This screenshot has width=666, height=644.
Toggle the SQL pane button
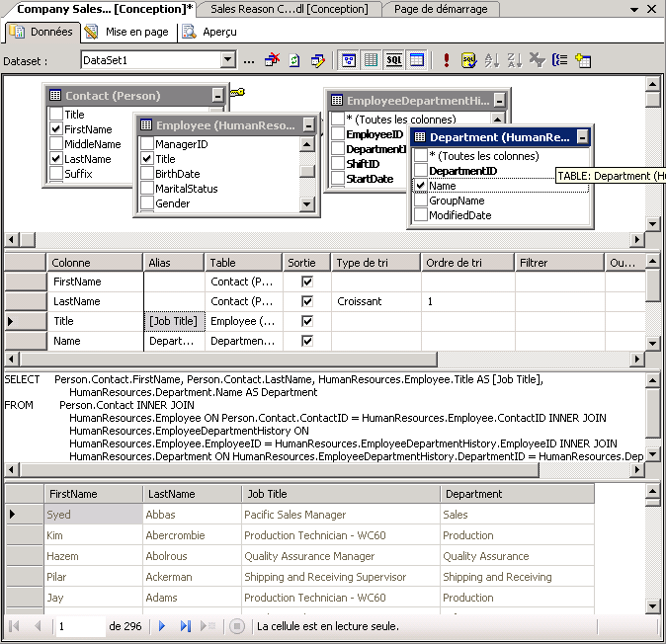394,60
